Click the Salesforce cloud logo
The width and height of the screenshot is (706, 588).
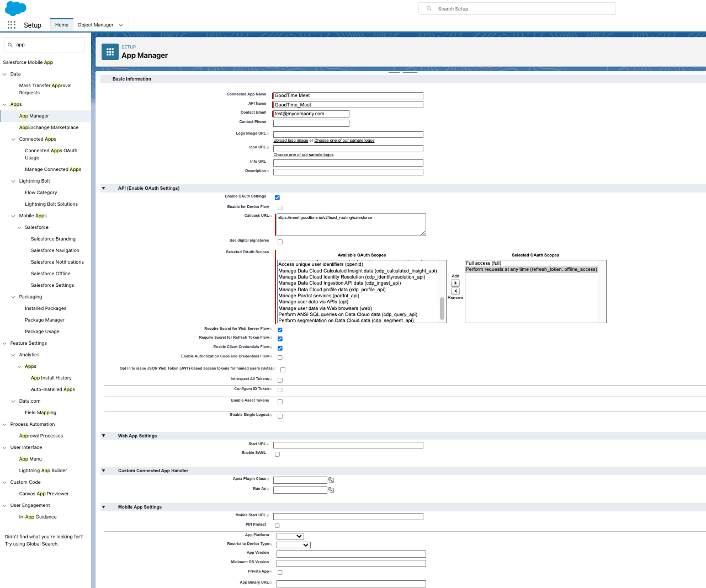14,8
